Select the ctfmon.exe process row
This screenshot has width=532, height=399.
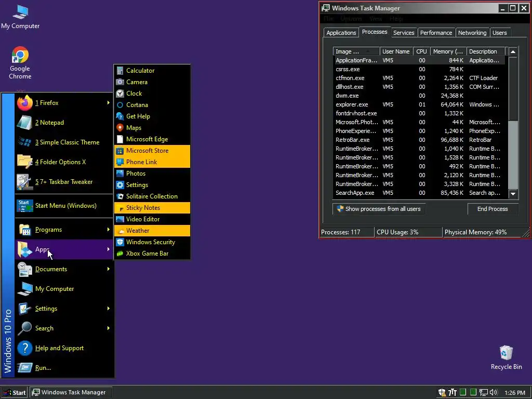(x=419, y=78)
